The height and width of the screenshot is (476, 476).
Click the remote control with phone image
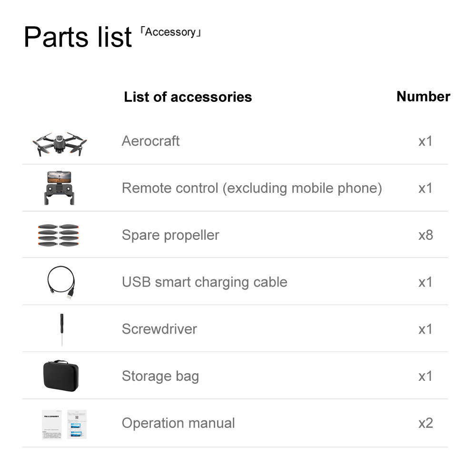point(59,188)
